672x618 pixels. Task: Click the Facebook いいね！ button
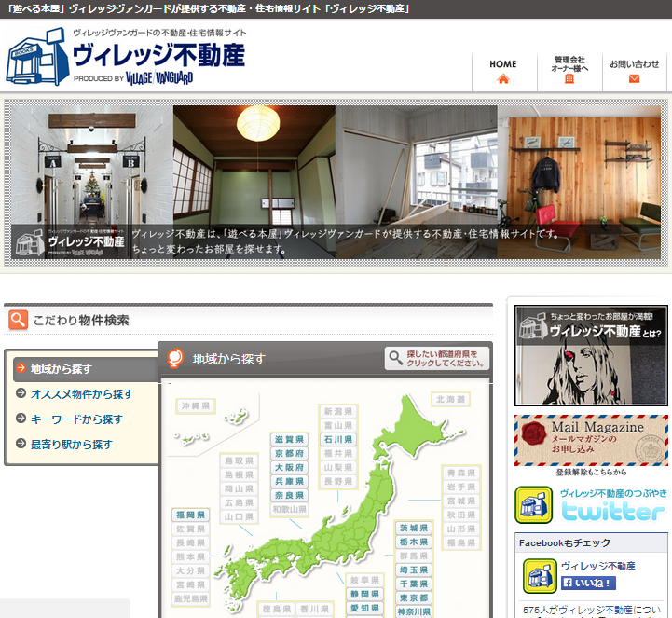(x=588, y=583)
